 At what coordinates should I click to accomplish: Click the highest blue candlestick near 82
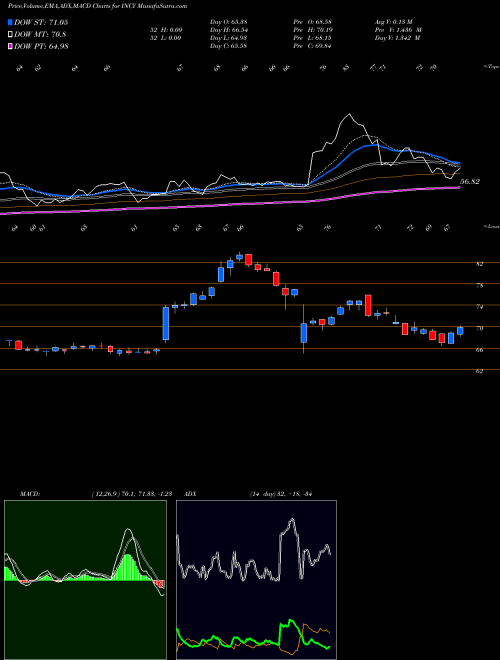pyautogui.click(x=239, y=257)
